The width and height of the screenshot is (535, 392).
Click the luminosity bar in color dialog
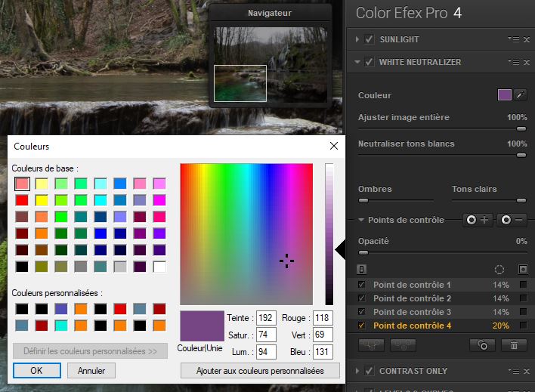pos(329,234)
